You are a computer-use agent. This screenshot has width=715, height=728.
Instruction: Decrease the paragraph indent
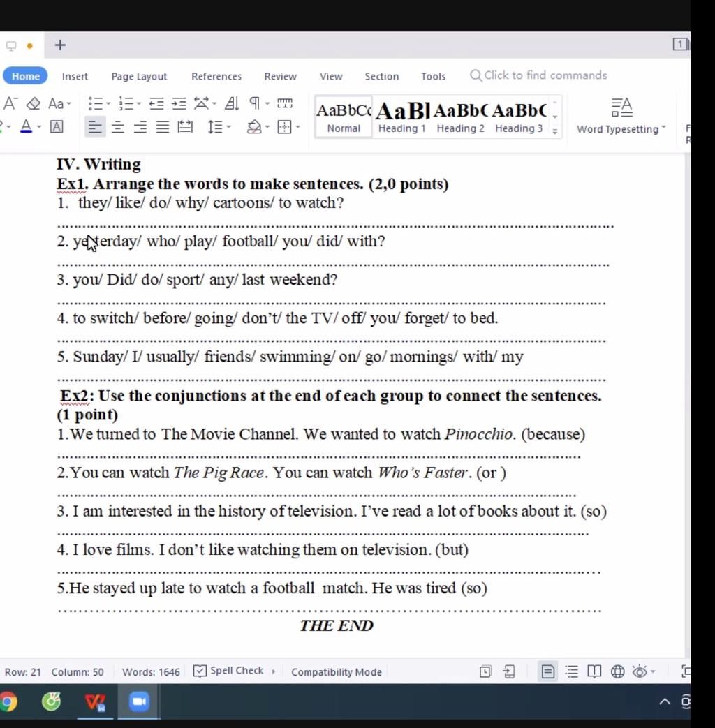[x=156, y=103]
